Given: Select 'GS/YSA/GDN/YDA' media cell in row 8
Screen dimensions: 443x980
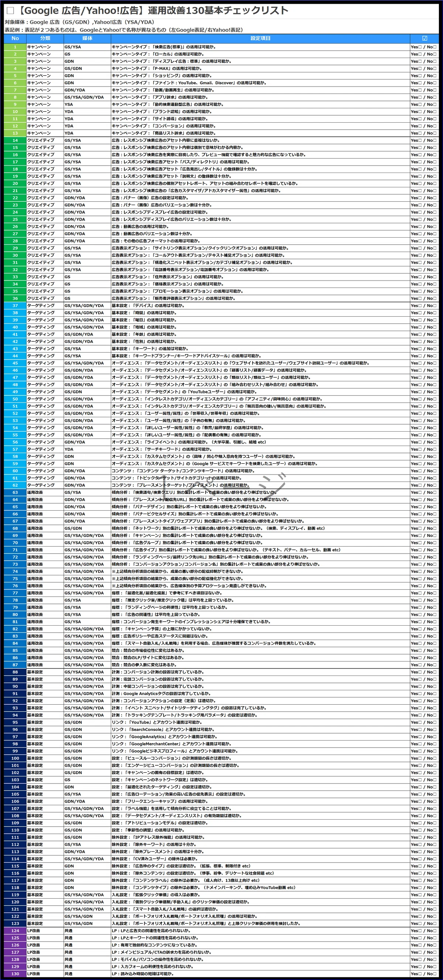Looking at the screenshot, I should [x=87, y=98].
